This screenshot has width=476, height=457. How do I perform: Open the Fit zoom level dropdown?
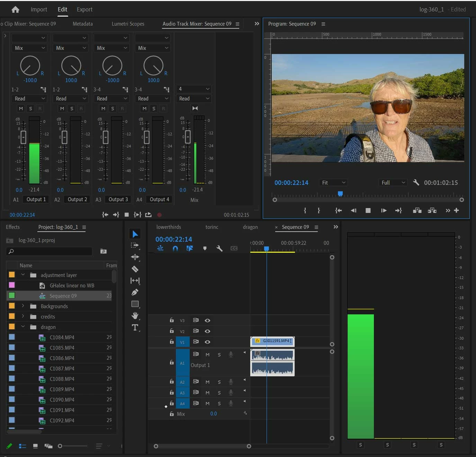pos(333,182)
